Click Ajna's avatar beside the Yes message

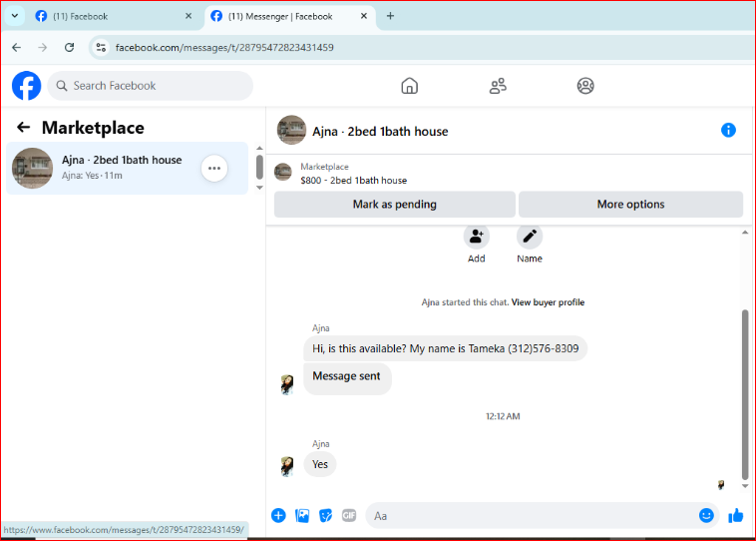[287, 467]
